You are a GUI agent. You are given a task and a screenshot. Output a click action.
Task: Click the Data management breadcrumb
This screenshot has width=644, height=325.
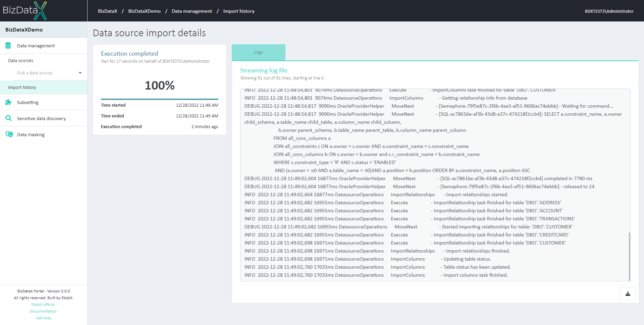click(192, 11)
